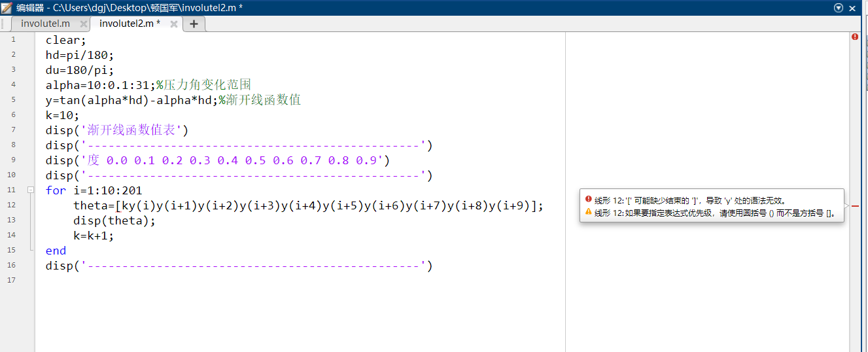Click the tab bar drag handle grip

(x=4, y=24)
